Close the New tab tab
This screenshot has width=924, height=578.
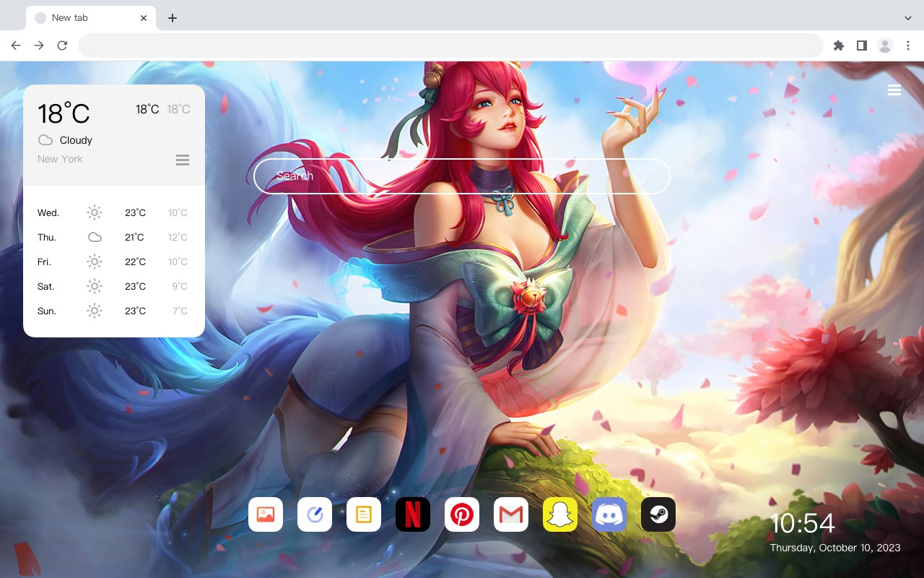(144, 17)
